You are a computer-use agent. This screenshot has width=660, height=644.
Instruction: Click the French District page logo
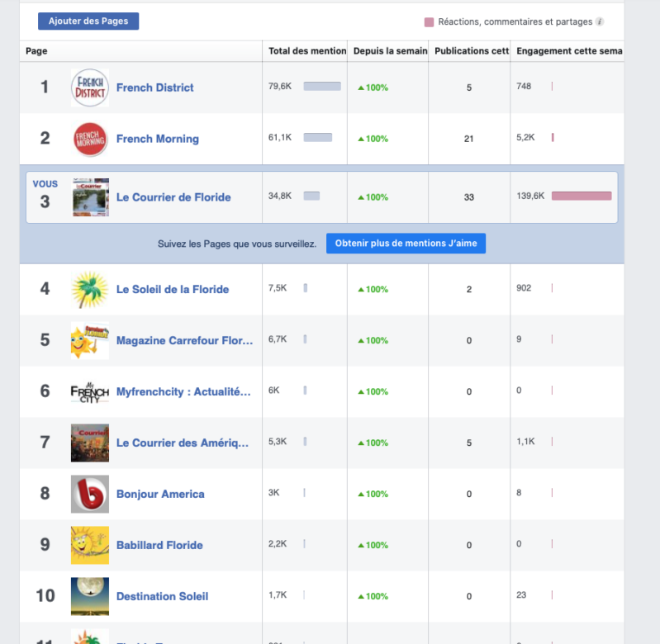(90, 88)
